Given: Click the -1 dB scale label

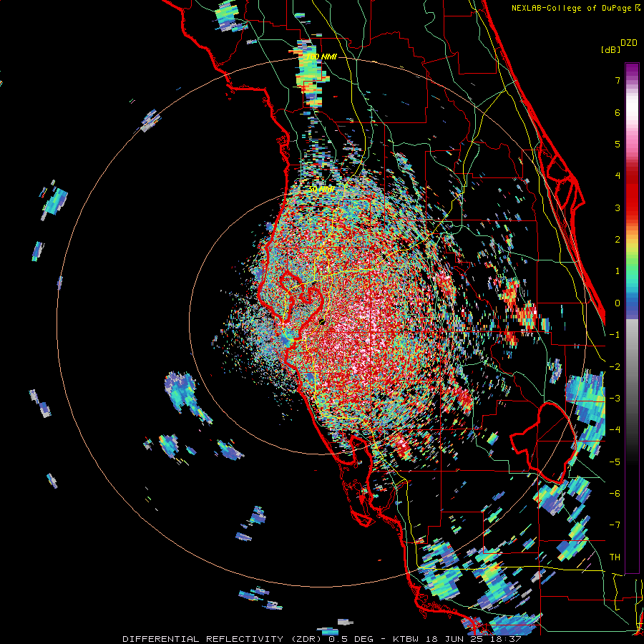Looking at the screenshot, I should [615, 335].
